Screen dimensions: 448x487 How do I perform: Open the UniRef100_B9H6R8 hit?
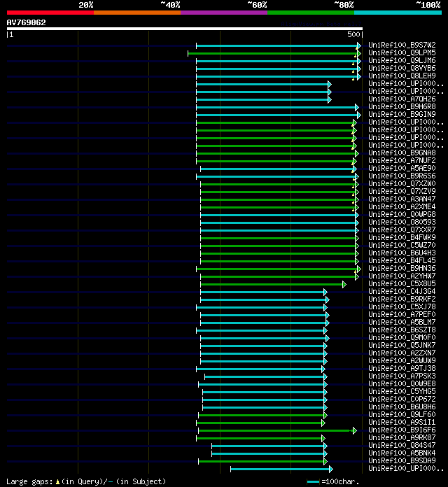[x=402, y=106]
